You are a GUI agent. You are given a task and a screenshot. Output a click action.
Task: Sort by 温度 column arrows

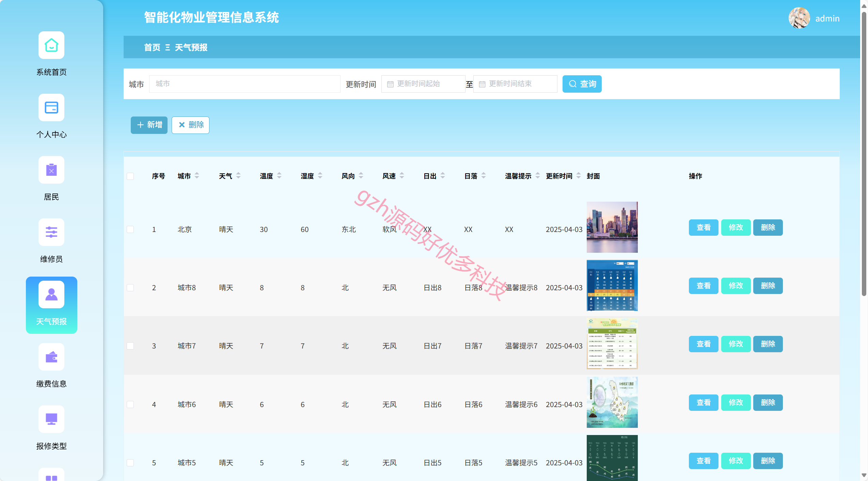click(x=279, y=176)
